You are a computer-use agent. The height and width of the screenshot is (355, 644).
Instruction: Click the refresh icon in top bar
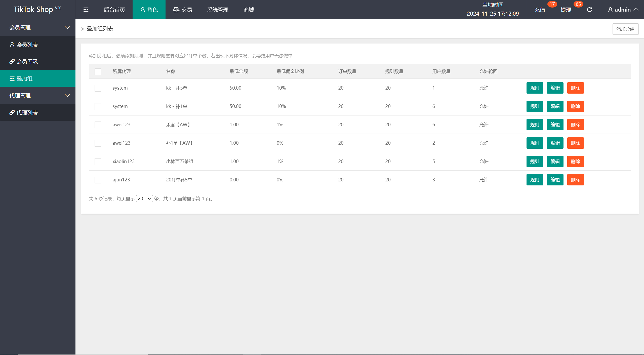point(589,10)
